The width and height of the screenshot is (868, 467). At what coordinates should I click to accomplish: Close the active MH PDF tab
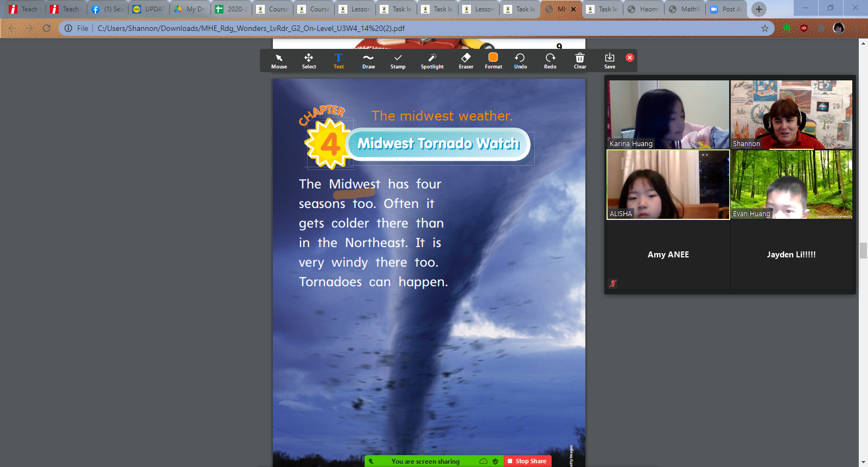[573, 9]
